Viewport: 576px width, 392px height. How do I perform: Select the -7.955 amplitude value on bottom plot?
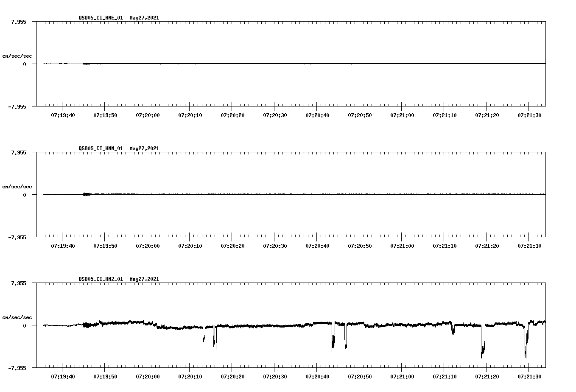click(18, 367)
